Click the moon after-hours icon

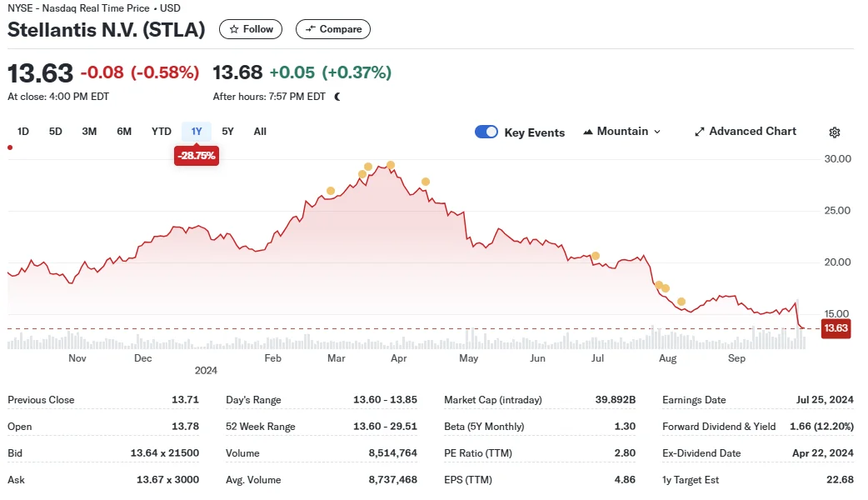point(337,97)
